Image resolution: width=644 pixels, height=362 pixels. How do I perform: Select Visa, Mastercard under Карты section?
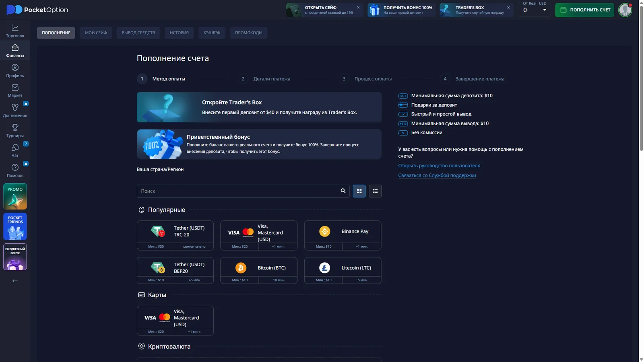coord(175,321)
